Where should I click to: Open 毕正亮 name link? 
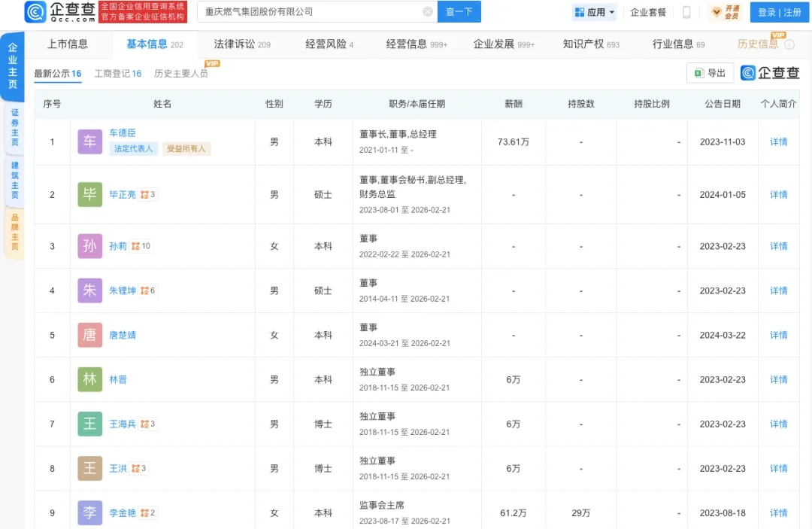(x=123, y=194)
